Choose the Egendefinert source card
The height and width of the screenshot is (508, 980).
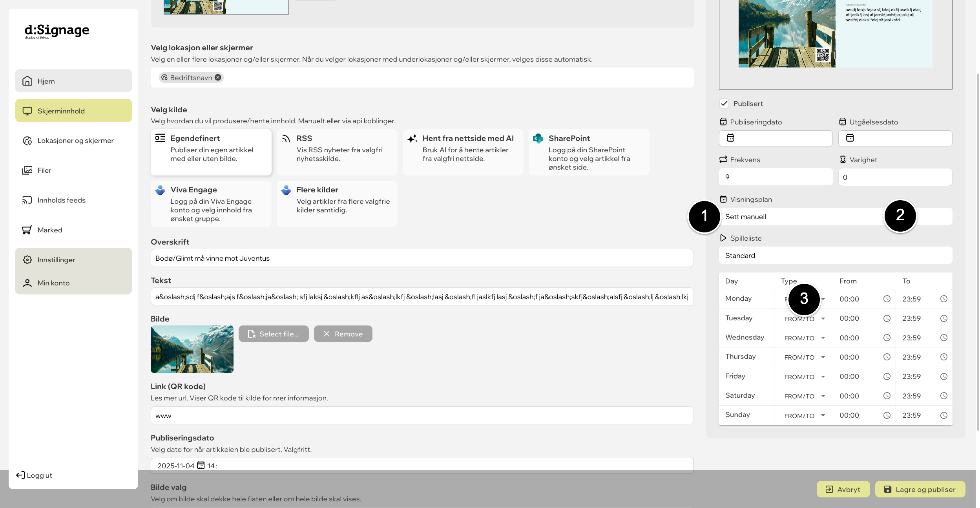(x=211, y=152)
